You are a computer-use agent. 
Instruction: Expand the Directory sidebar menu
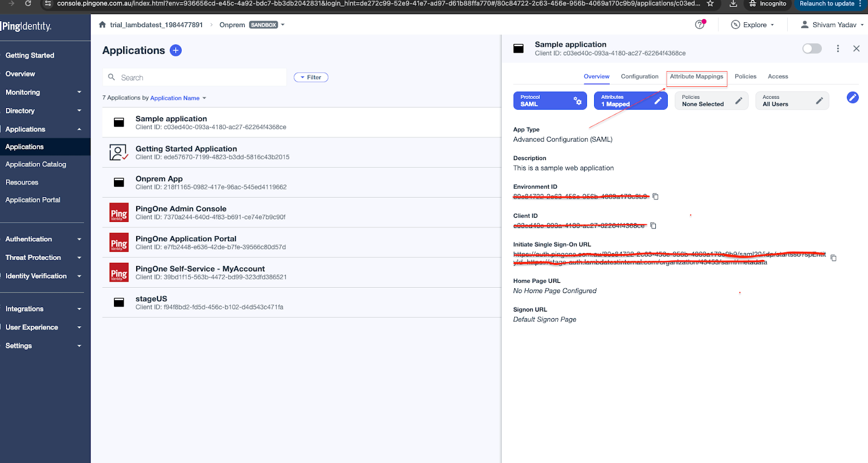point(79,111)
